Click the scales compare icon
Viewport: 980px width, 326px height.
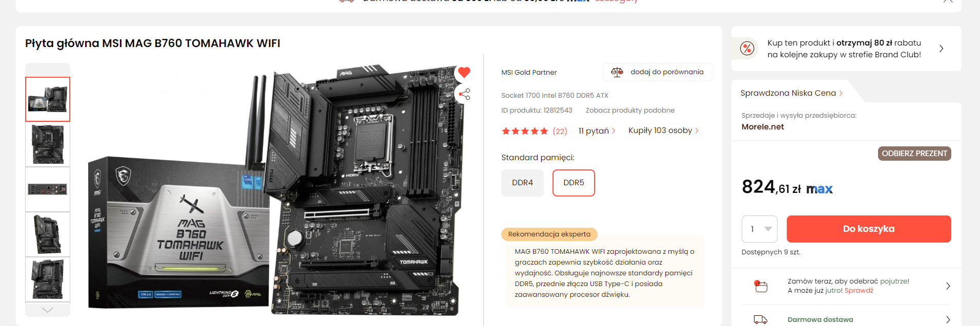pos(617,72)
